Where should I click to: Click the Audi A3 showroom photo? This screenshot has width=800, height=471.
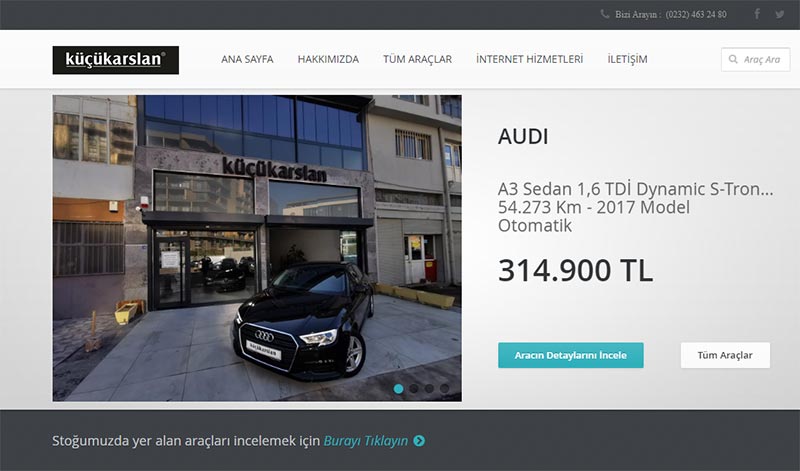257,248
